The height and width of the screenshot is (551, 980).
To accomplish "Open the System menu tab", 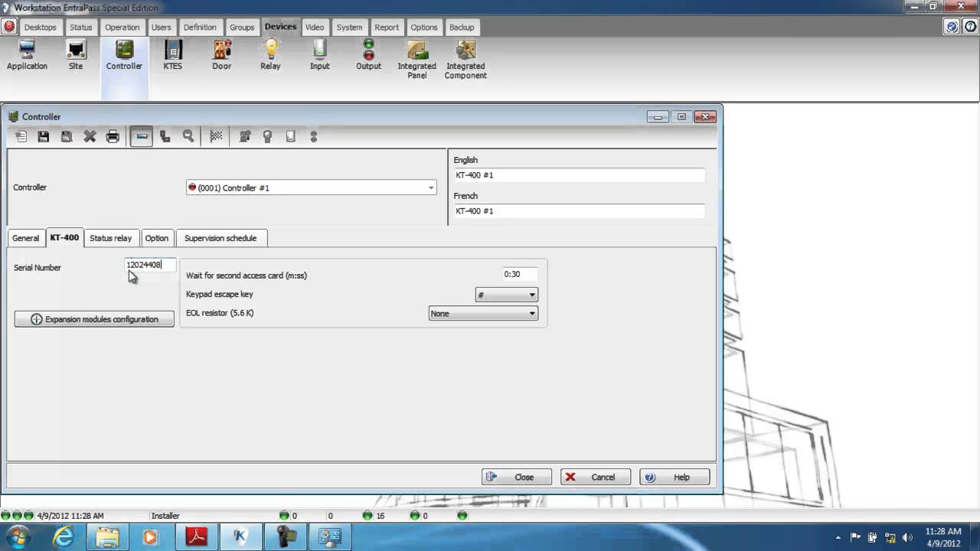I will [349, 27].
